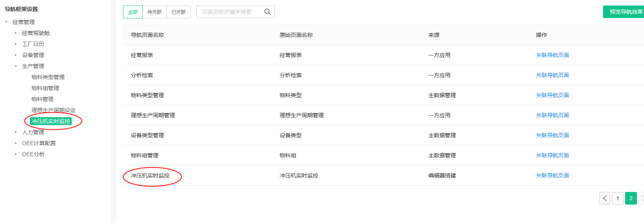This screenshot has width=644, height=223.
Task: Collapse the 生产管理 tree node
Action: point(16,66)
